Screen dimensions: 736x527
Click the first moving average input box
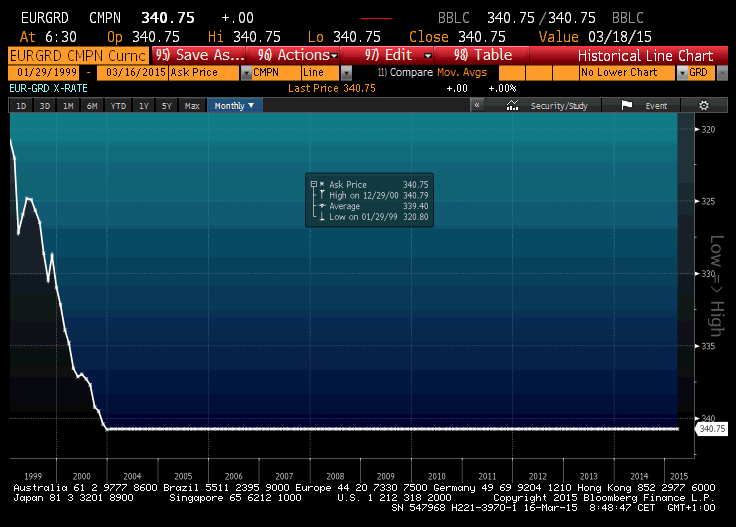[512, 73]
